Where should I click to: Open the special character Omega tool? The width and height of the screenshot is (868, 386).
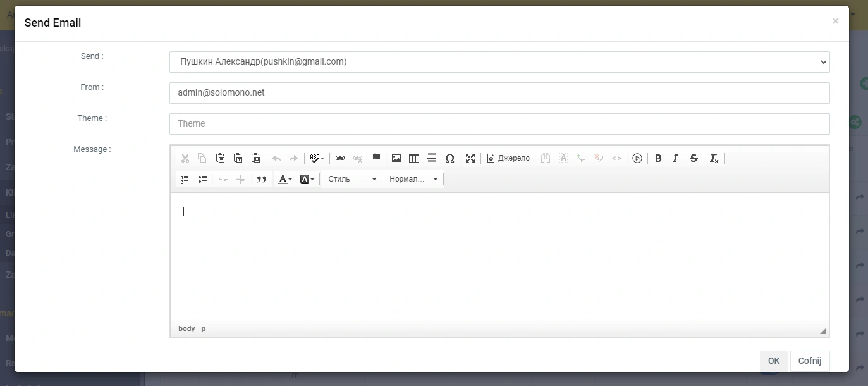pos(449,158)
